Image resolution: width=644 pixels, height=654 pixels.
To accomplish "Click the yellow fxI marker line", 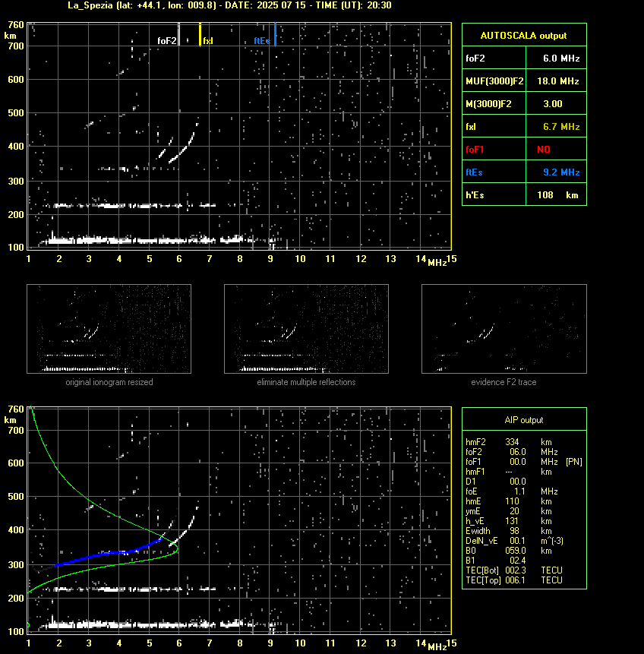I will point(200,34).
